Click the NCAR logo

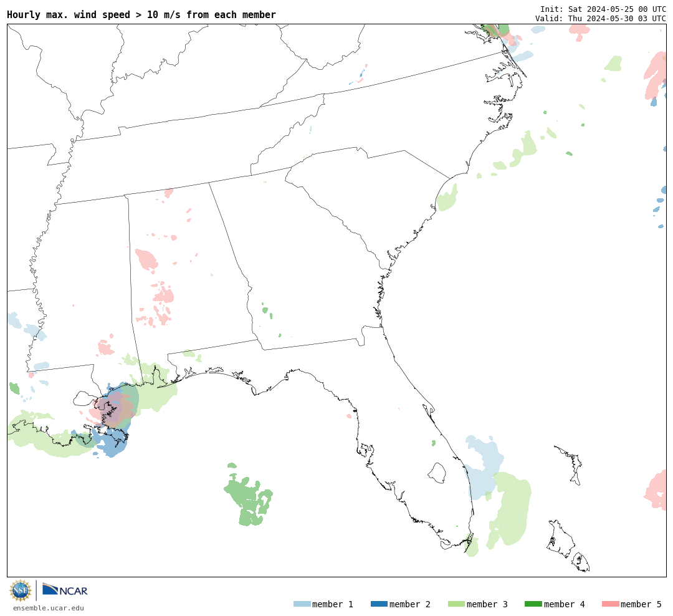pos(65,590)
